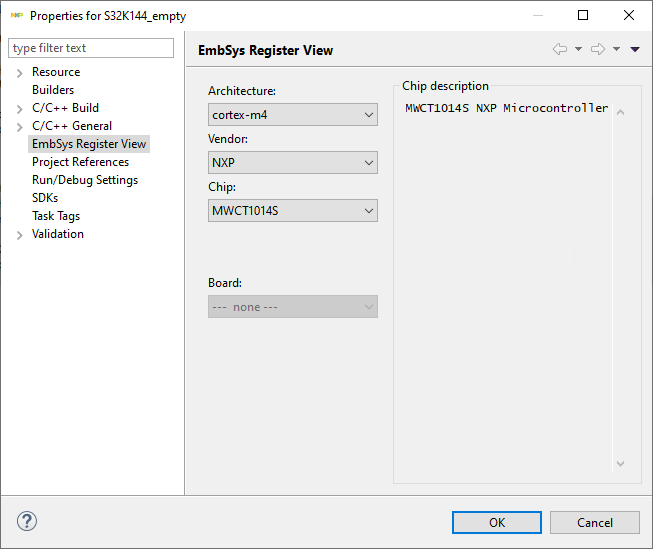The height and width of the screenshot is (549, 653).
Task: Expand the C/C++ Build node
Action: tap(20, 109)
